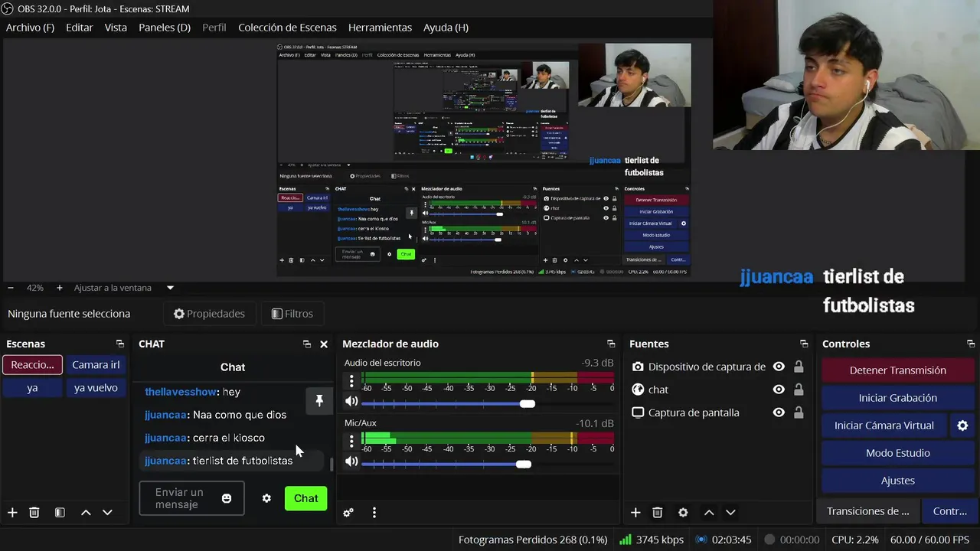This screenshot has width=980, height=551.
Task: Select the Camara irl scene
Action: [96, 365]
